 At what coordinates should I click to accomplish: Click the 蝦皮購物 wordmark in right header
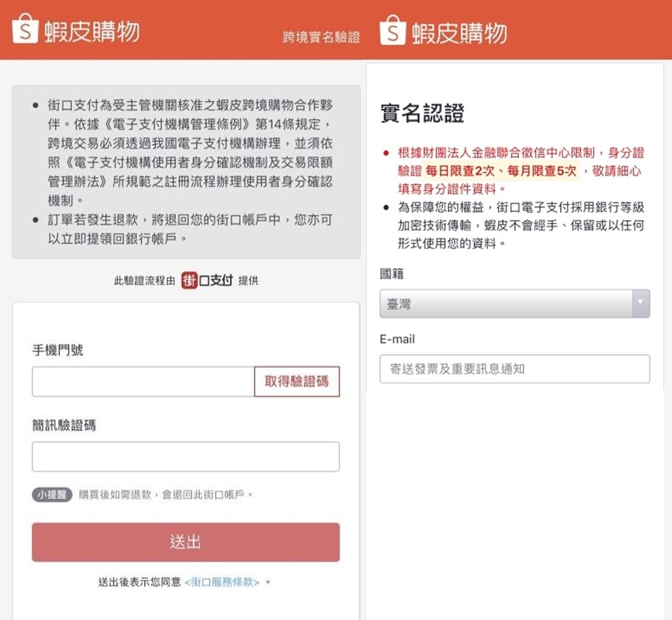(x=459, y=32)
